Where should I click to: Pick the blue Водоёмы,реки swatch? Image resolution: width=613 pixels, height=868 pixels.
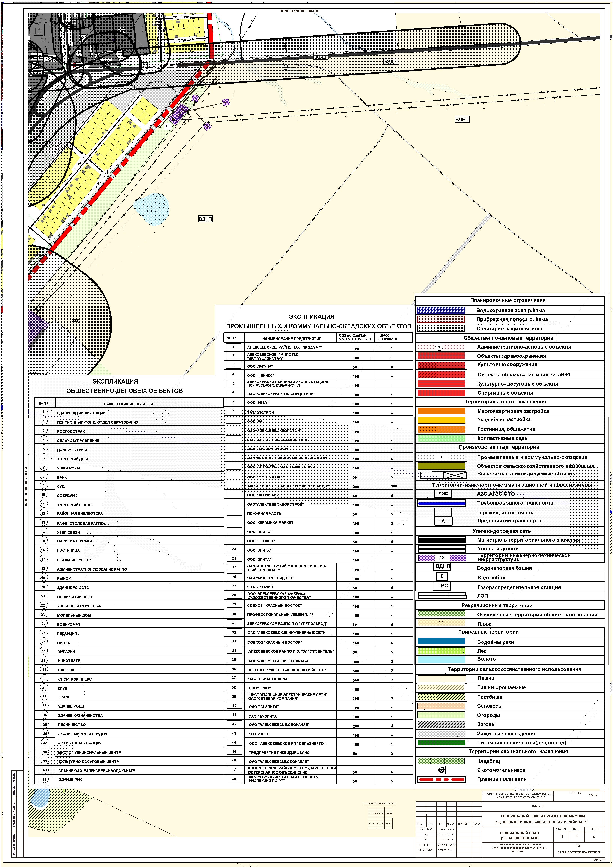coord(441,642)
